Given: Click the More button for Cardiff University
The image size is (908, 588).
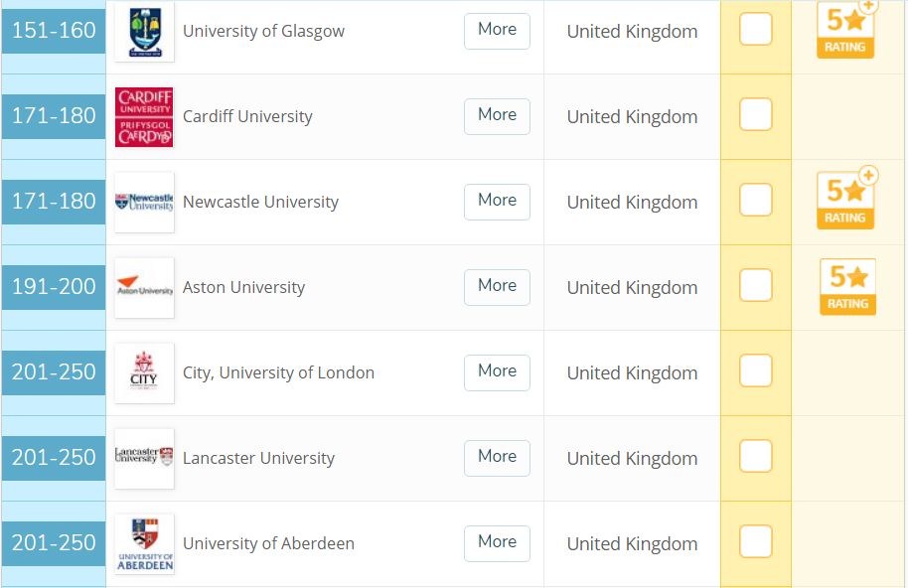Looking at the screenshot, I should (x=497, y=116).
